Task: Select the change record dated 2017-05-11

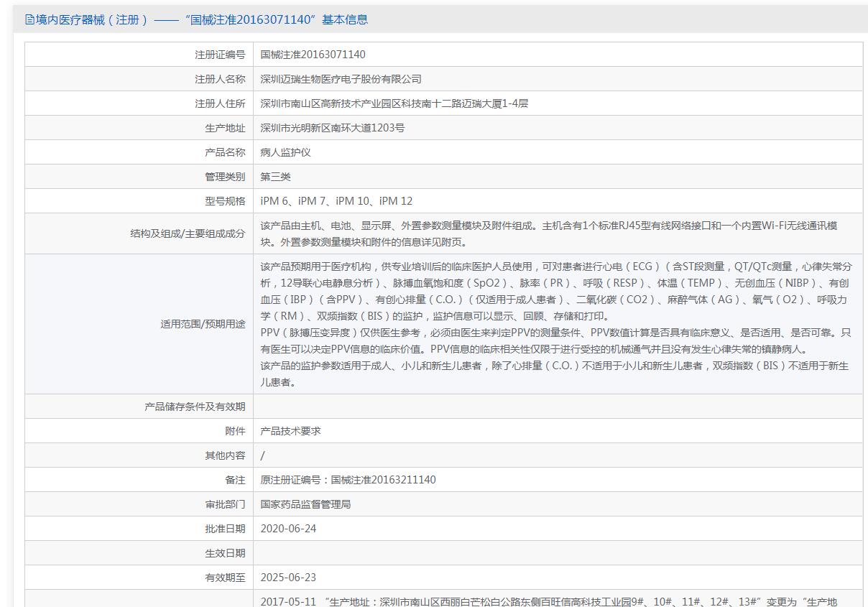Action: [x=548, y=601]
